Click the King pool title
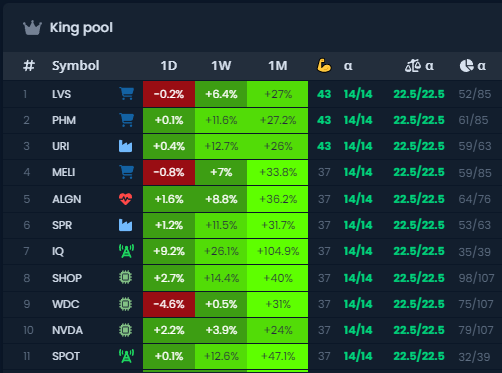The width and height of the screenshot is (502, 373). (x=81, y=28)
